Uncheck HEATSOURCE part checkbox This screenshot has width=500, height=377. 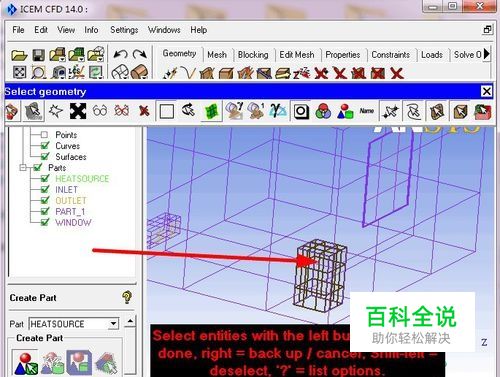(45, 178)
